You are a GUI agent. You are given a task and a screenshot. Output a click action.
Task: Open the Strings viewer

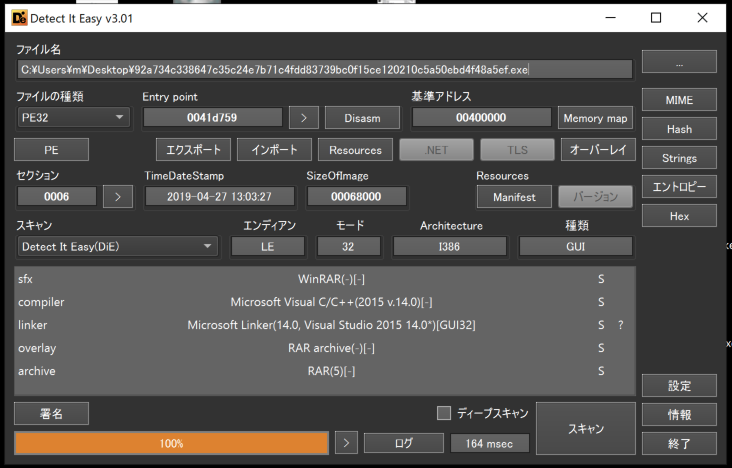[x=679, y=158]
